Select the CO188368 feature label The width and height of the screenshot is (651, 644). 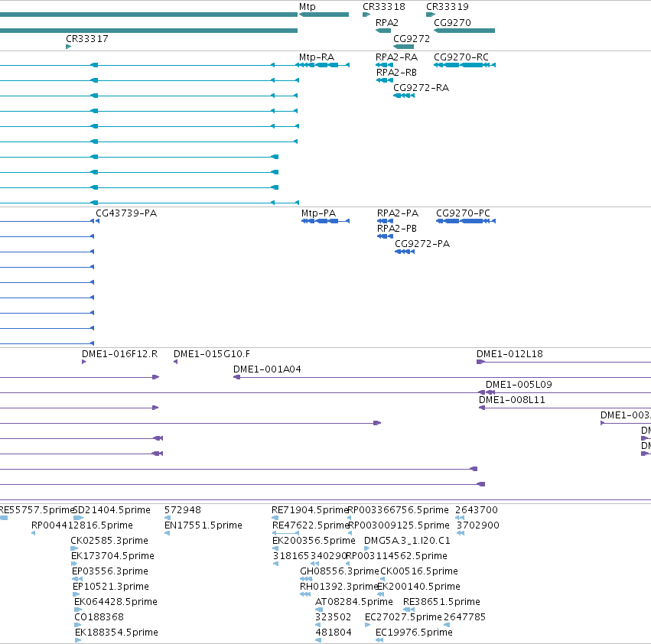pos(99,617)
